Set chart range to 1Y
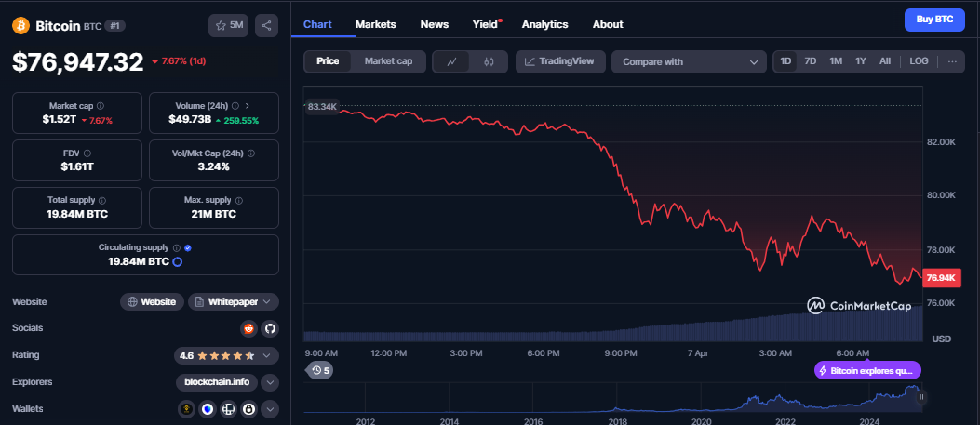 coord(861,61)
